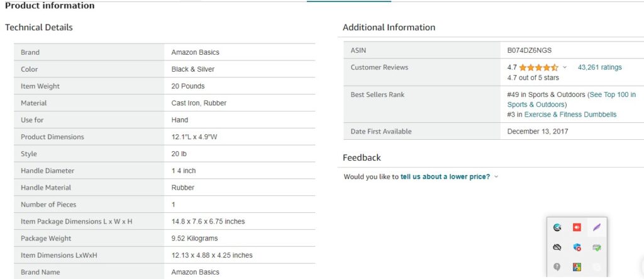Open Windows Security shield with red X
Screen dimensions: 644x279
[x=577, y=248]
